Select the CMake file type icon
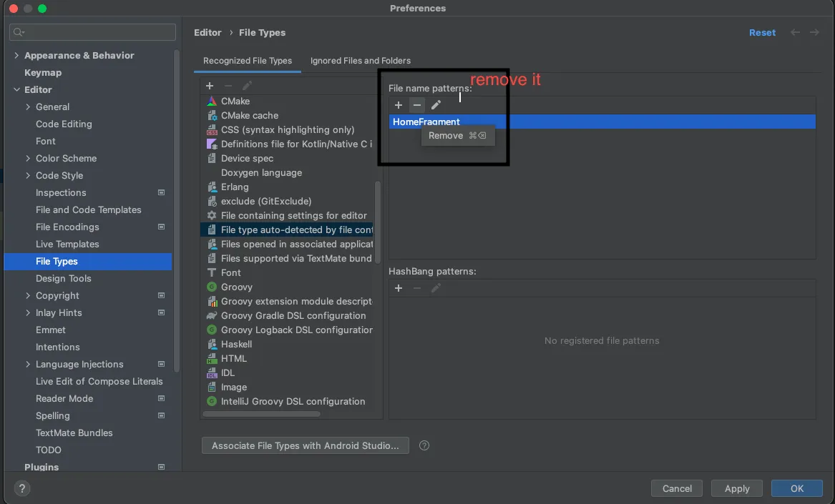The width and height of the screenshot is (835, 504). [x=212, y=101]
